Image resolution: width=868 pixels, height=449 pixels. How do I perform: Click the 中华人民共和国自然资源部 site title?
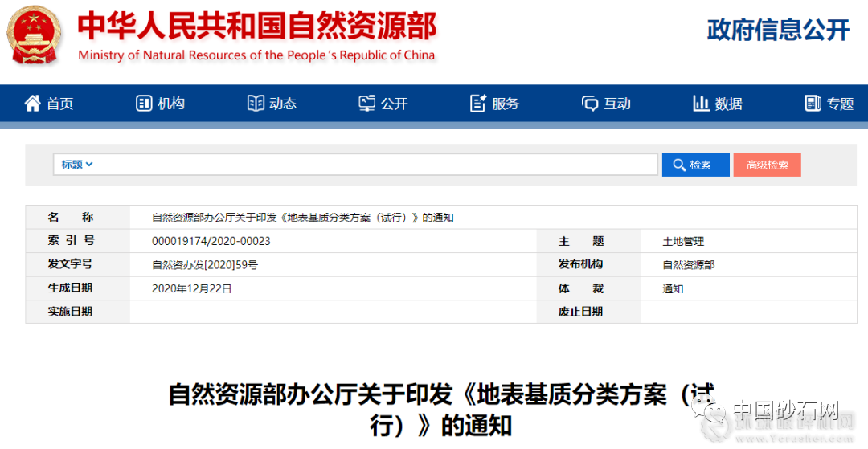(256, 27)
